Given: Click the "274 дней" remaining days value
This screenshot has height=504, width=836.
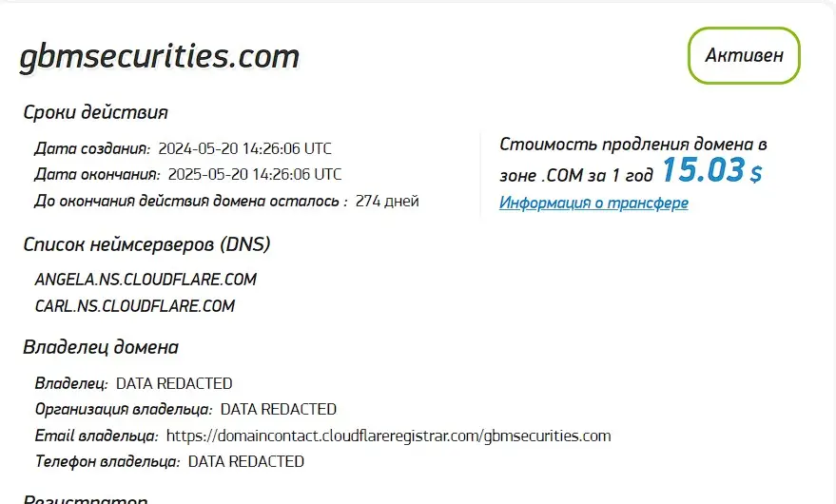Looking at the screenshot, I should click(x=387, y=202).
